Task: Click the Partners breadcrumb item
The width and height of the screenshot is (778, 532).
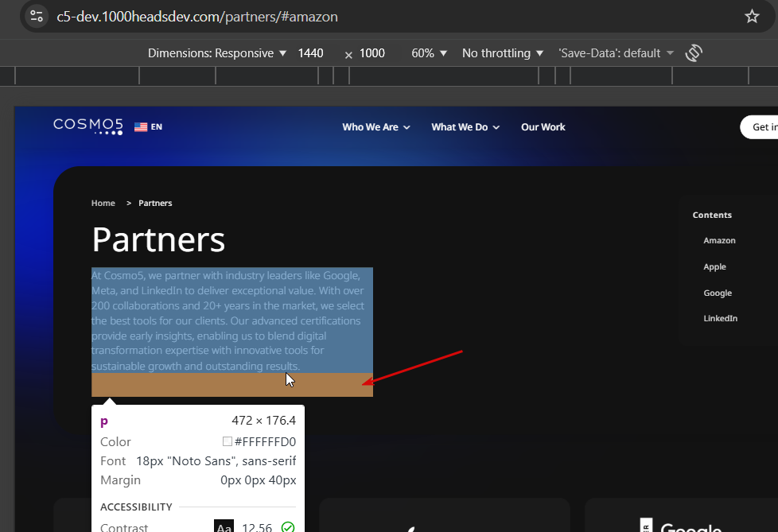Action: point(155,203)
